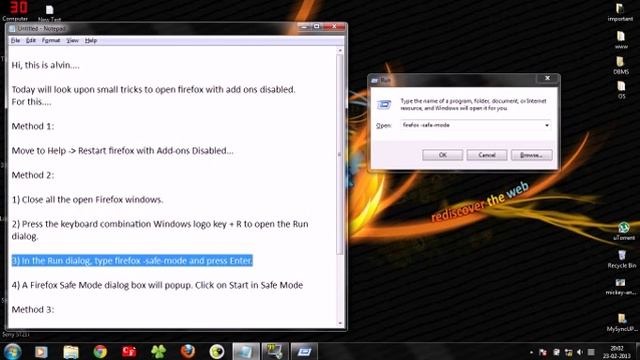Select the mickey-an... desktop icon
The width and height of the screenshot is (640, 360).
click(x=620, y=287)
